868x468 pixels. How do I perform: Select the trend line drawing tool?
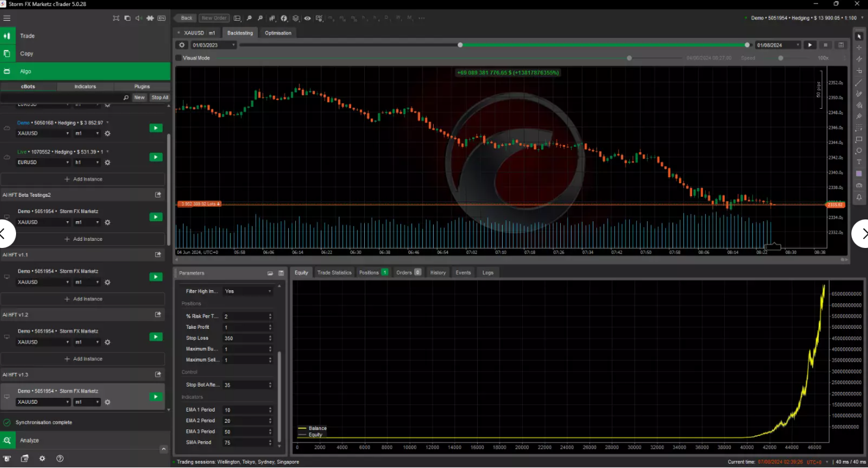click(858, 82)
